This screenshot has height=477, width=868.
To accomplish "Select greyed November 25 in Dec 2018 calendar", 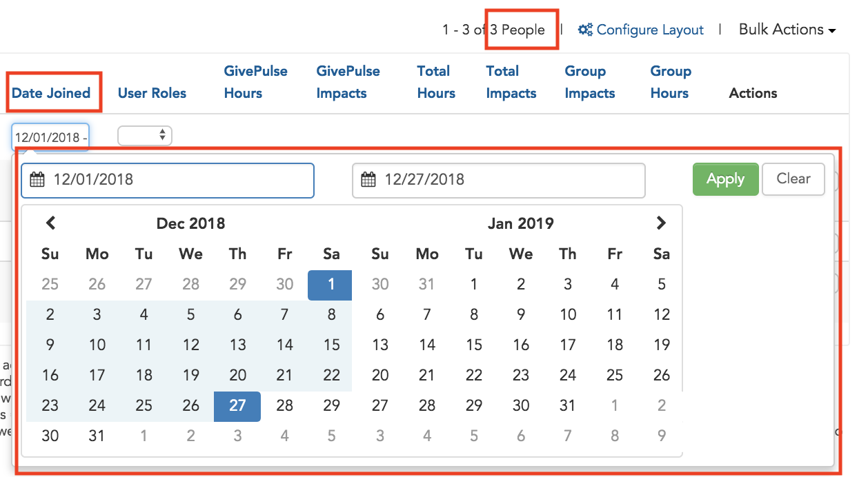I will pyautogui.click(x=50, y=285).
